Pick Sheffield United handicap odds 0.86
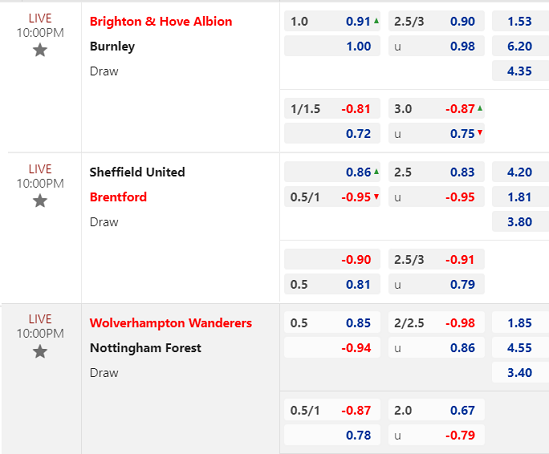The height and width of the screenshot is (454, 549). [x=332, y=172]
